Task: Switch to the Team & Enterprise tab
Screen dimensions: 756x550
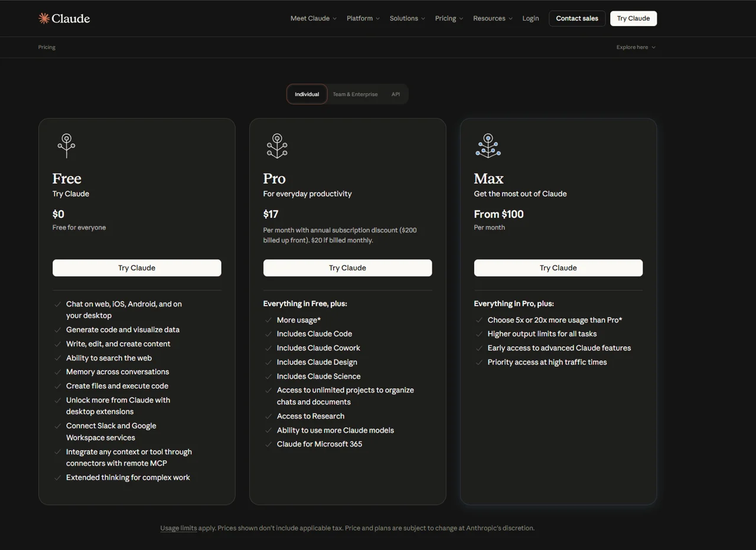Action: (x=355, y=94)
